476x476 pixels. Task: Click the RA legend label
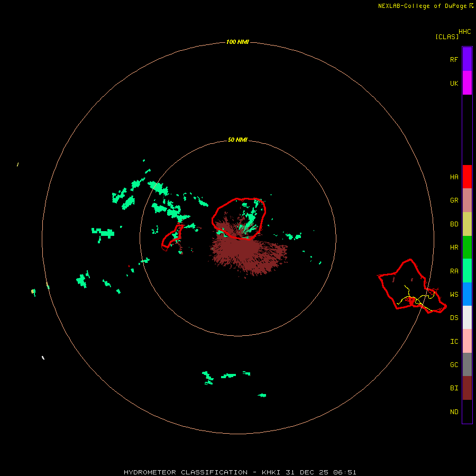click(454, 271)
